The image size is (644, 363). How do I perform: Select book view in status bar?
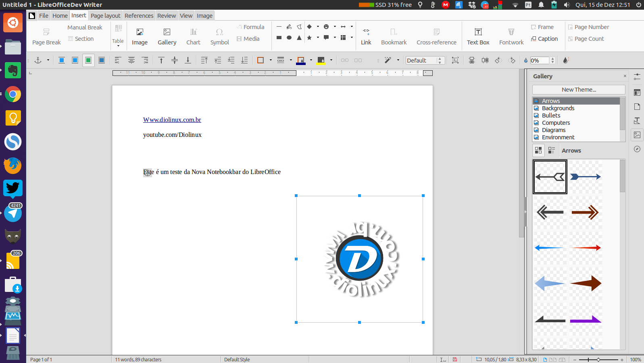click(x=562, y=359)
